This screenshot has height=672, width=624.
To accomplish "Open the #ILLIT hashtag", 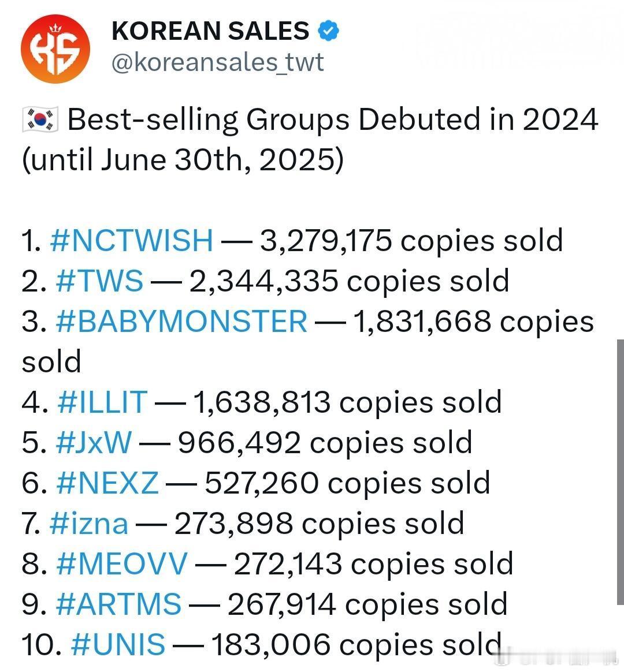I will click(x=102, y=402).
